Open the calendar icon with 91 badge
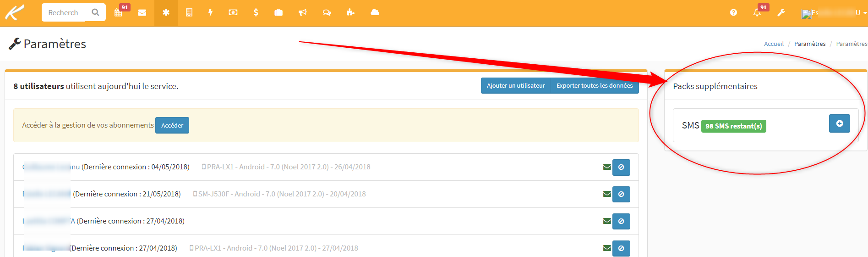Screen dimensions: 868x257 (x=119, y=12)
